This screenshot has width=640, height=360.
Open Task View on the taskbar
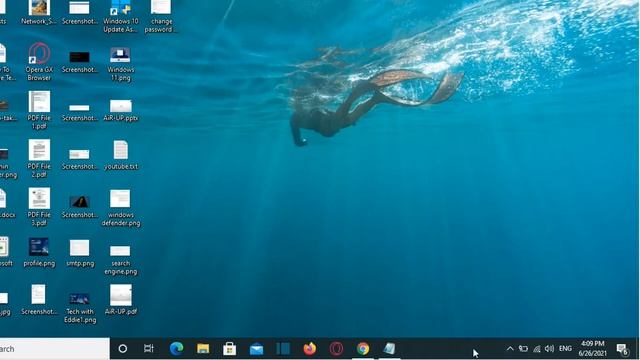click(x=149, y=349)
